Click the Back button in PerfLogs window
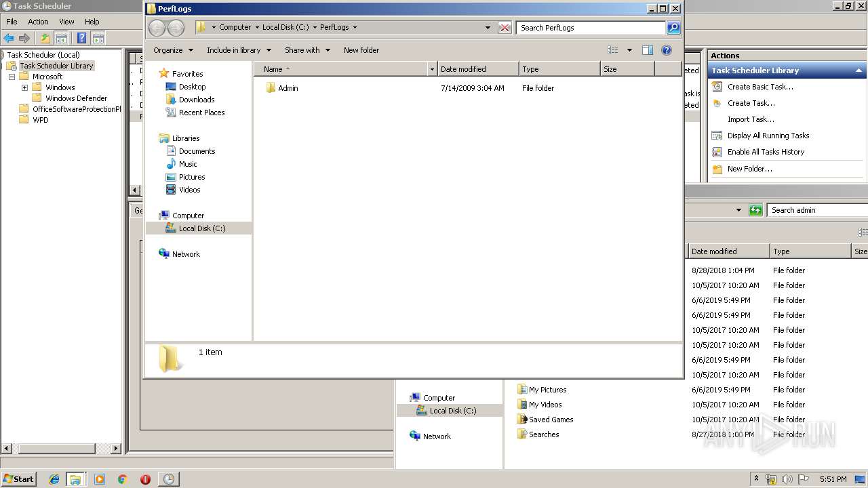 coord(157,28)
